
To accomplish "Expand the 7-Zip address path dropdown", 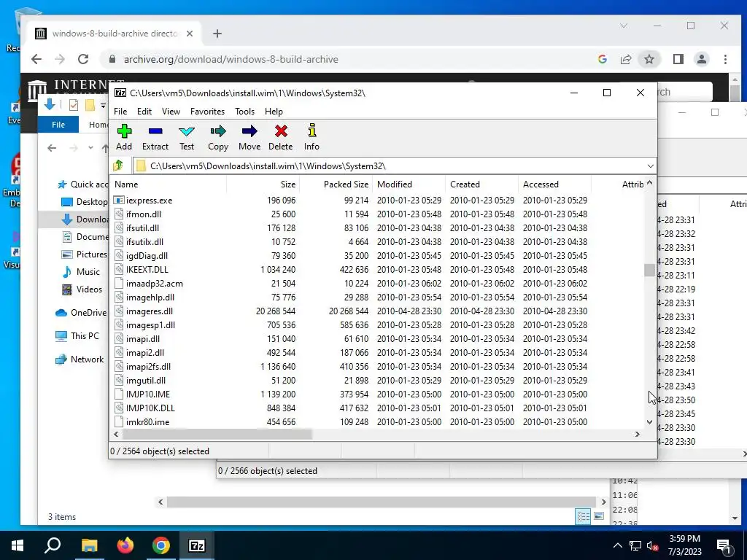I will point(650,166).
